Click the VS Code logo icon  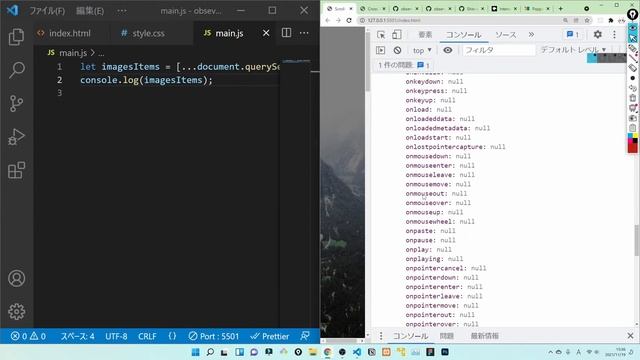coord(13,10)
